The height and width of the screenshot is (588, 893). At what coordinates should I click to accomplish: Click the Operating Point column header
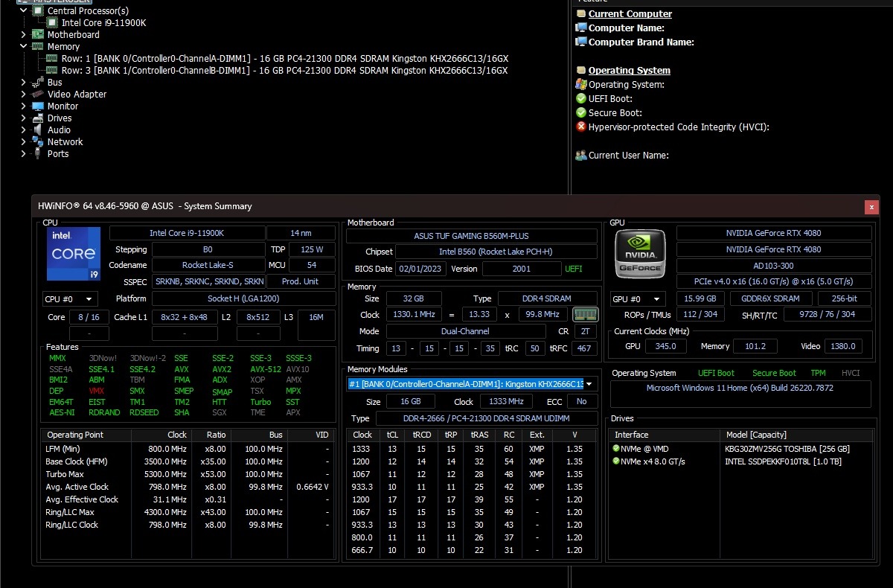[86, 435]
